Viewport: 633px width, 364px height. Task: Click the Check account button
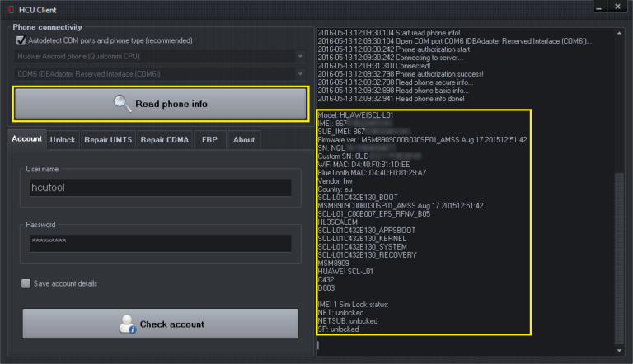point(161,324)
